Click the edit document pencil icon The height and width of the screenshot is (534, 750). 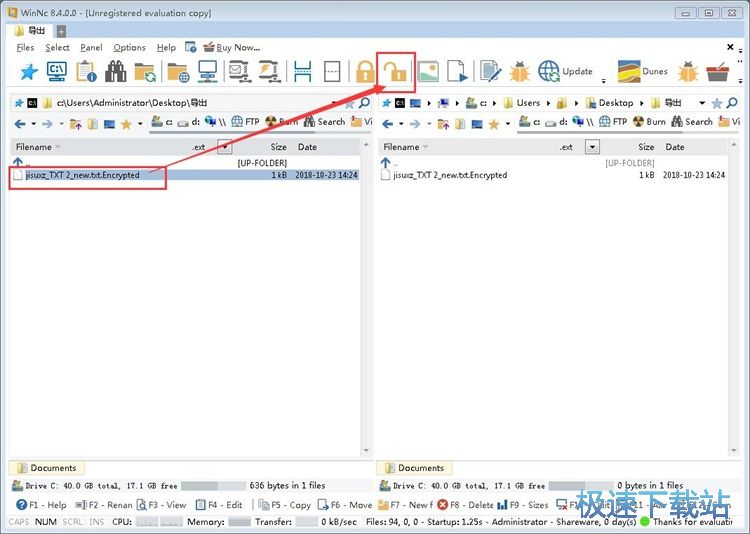pyautogui.click(x=491, y=71)
